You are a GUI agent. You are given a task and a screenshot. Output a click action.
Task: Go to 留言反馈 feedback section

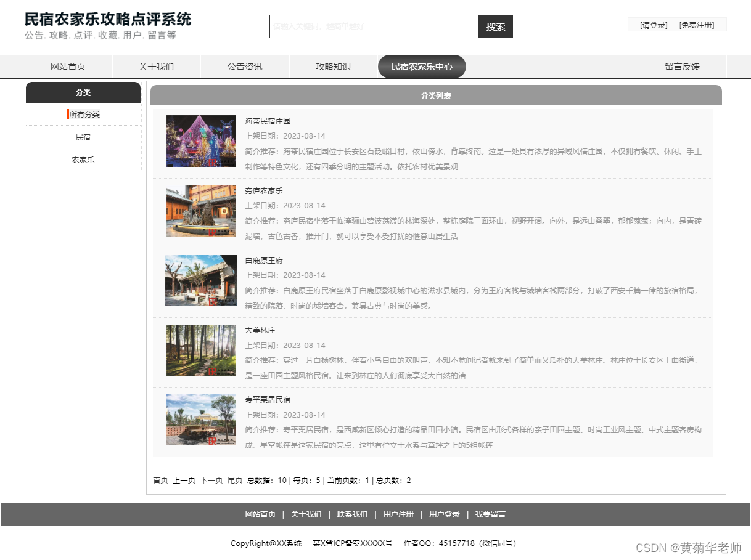click(x=681, y=67)
